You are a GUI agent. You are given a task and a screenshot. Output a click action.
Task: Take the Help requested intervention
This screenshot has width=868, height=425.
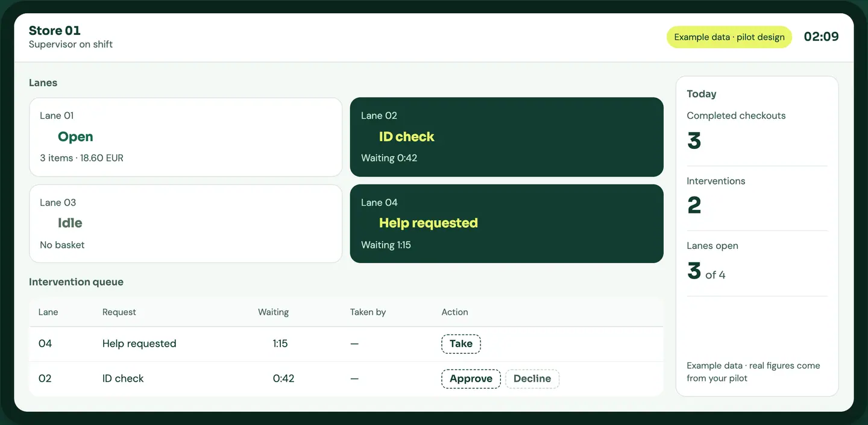tap(461, 344)
